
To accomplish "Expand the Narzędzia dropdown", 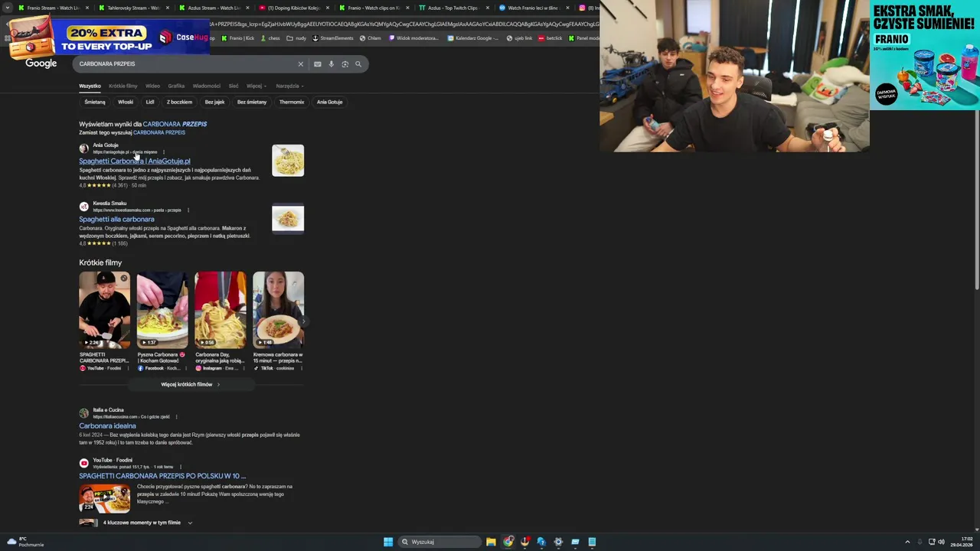I will [290, 86].
